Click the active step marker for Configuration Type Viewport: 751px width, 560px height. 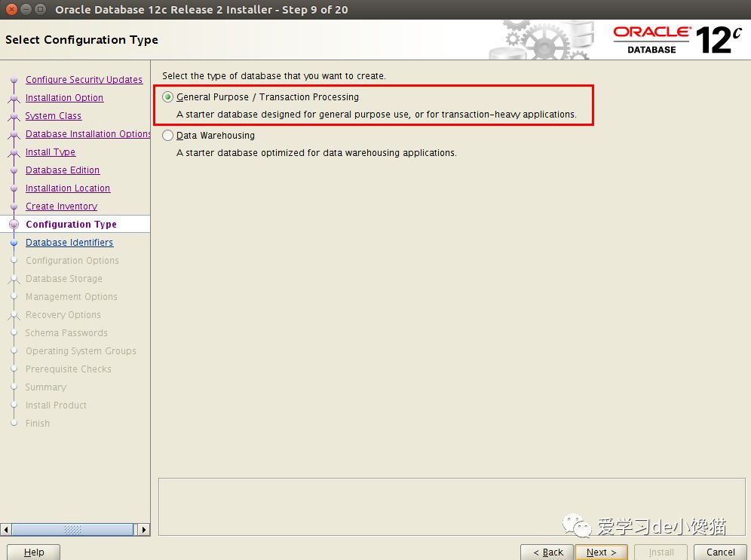coord(14,224)
